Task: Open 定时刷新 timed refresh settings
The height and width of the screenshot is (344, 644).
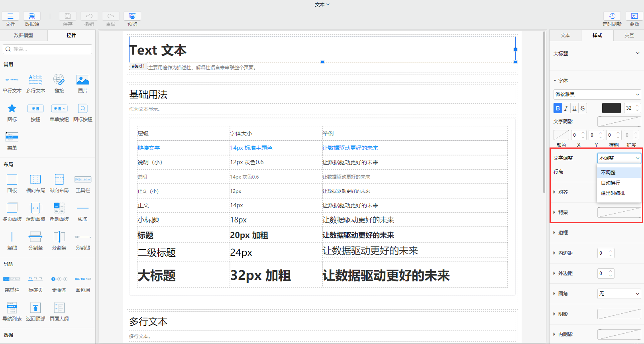Action: point(612,16)
